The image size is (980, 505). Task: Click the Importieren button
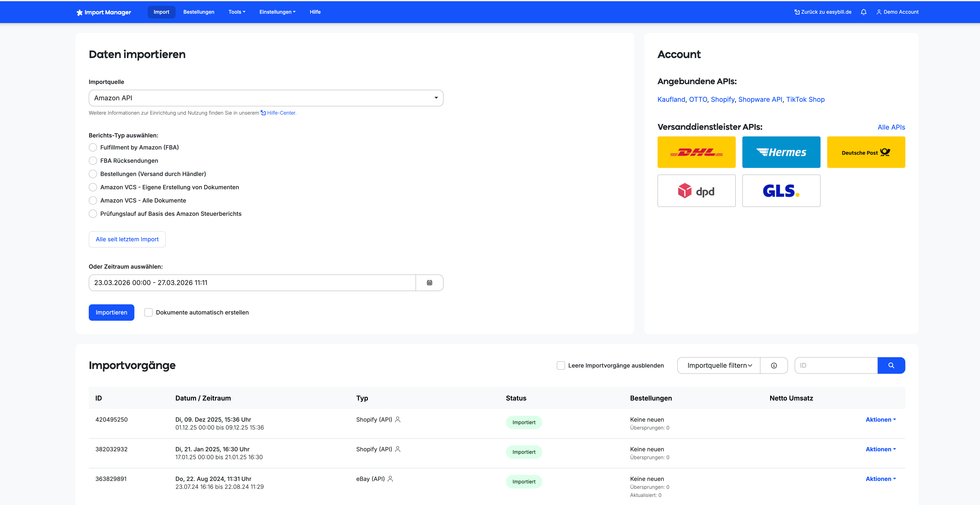tap(111, 312)
